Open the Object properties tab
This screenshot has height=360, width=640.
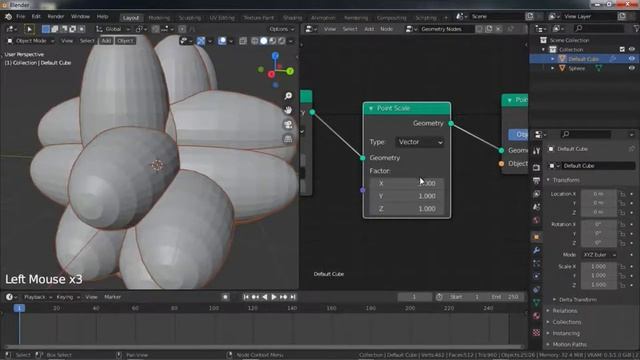[x=536, y=237]
